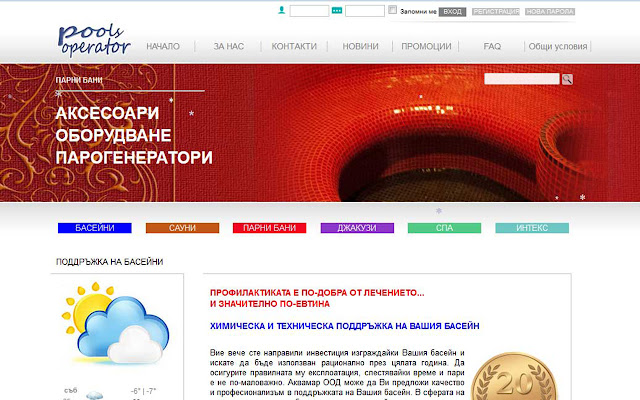Open the ПРОМОЦИИ menu item

426,47
